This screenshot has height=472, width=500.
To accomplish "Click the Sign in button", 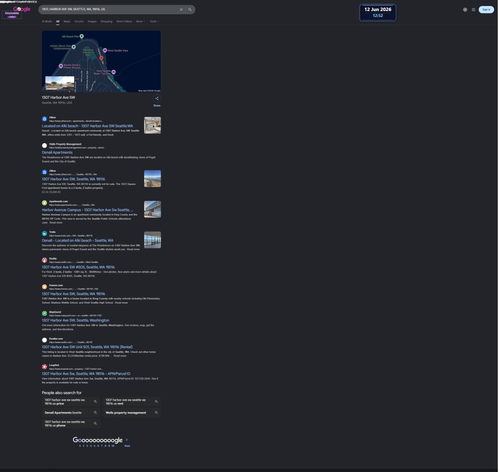I will coord(486,10).
